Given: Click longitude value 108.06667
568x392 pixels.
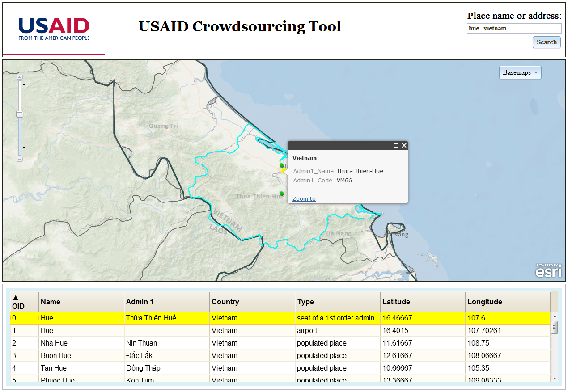Looking at the screenshot, I should (508, 356).
